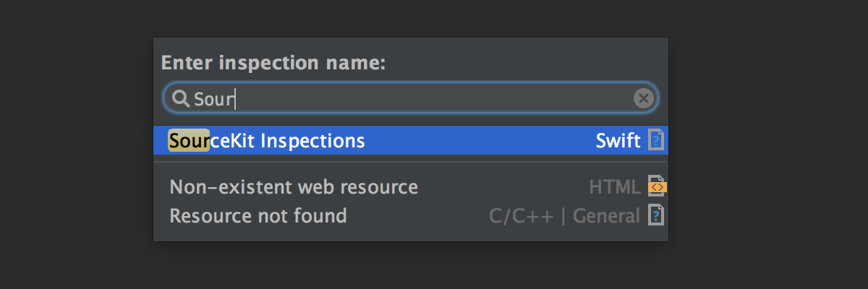The width and height of the screenshot is (868, 289).
Task: Click the C/C++ General file icon
Action: pyautogui.click(x=656, y=215)
